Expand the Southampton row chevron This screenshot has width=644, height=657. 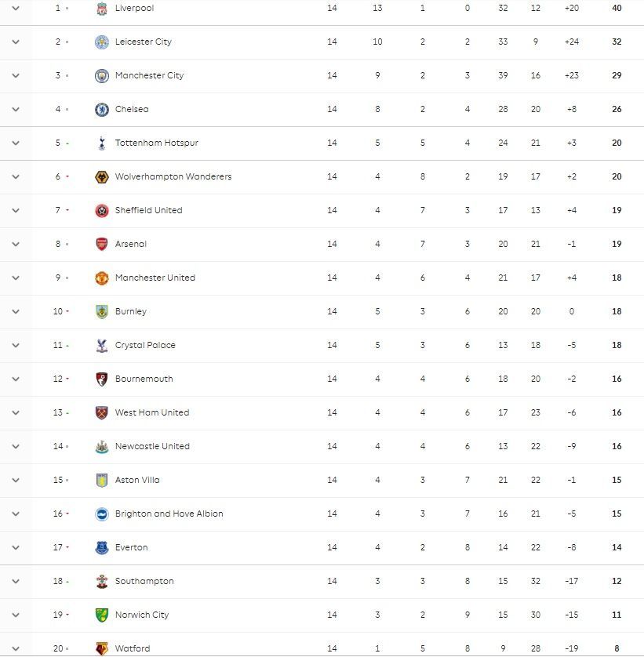point(16,581)
